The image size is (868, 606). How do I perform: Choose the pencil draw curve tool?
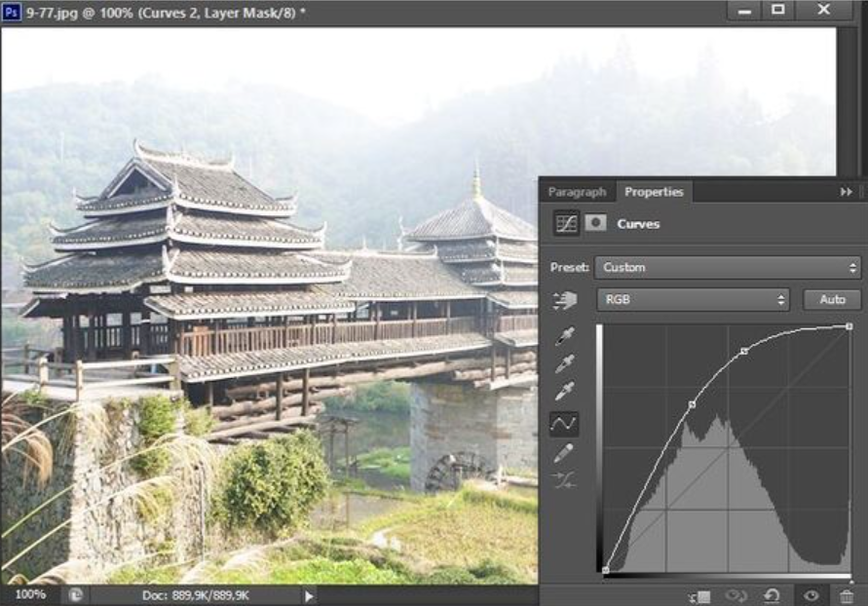pyautogui.click(x=563, y=454)
